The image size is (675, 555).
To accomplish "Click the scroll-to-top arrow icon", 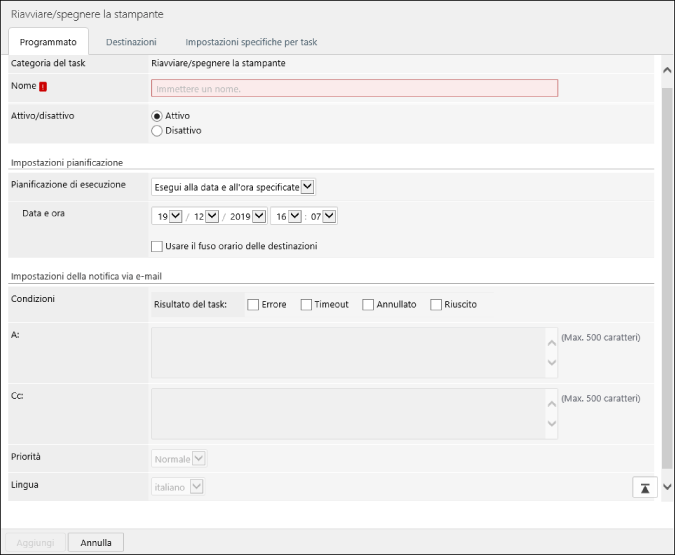I will [x=645, y=487].
